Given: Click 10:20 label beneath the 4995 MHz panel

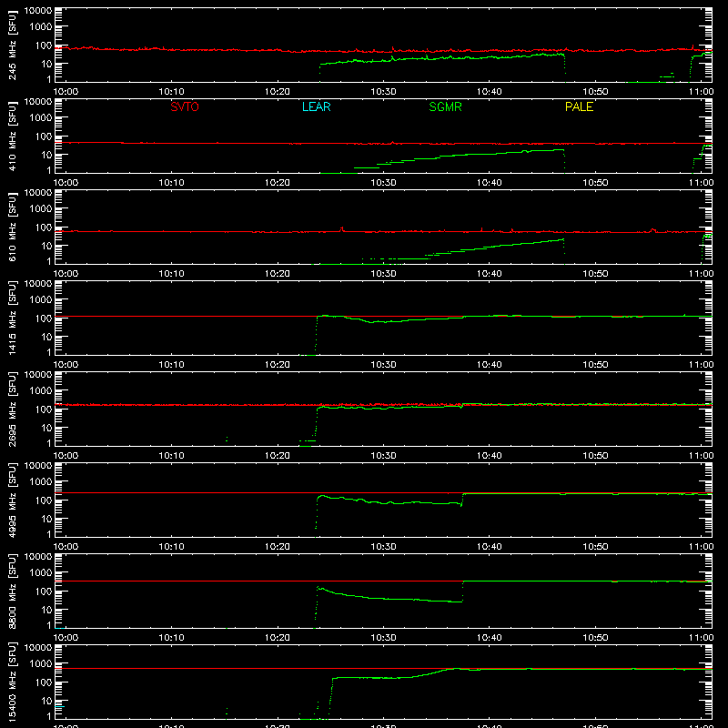Looking at the screenshot, I should 278,547.
